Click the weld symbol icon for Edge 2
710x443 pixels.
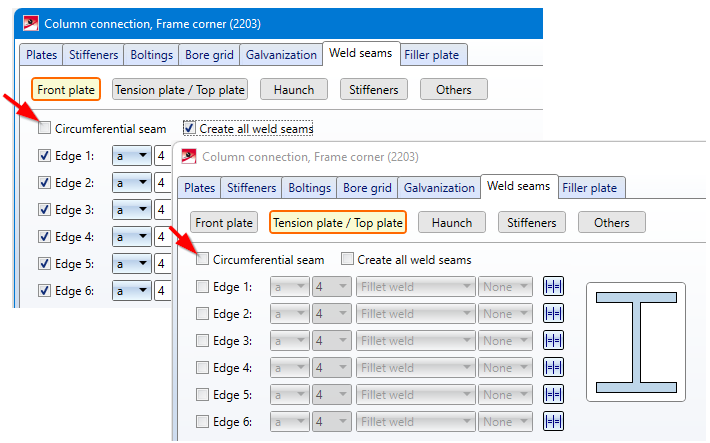554,314
